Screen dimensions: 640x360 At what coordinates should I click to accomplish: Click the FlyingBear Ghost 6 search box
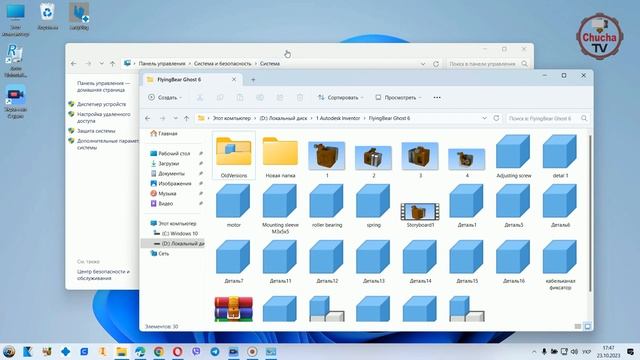tap(548, 118)
